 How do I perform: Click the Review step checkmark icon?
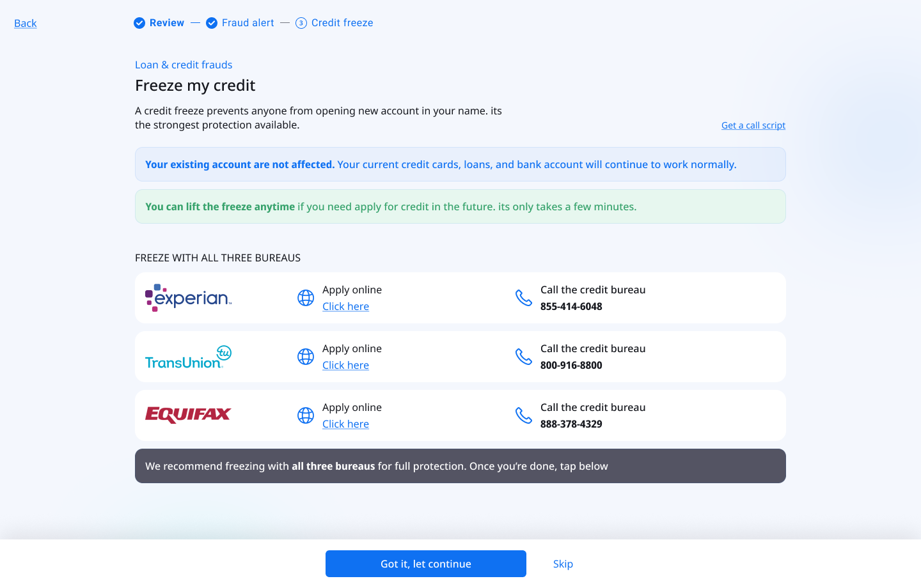pos(139,23)
